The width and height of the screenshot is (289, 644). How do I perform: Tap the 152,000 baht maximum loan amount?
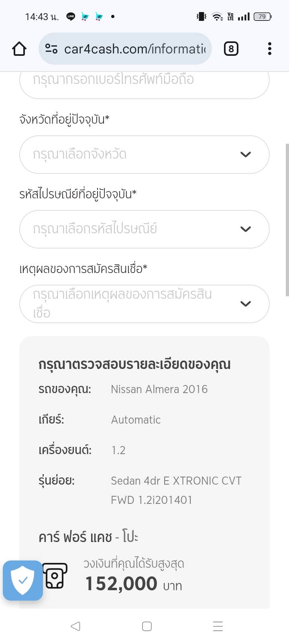121,583
